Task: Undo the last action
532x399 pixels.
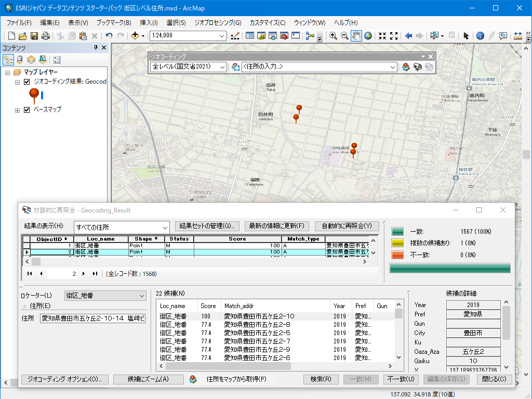Action: [109, 36]
